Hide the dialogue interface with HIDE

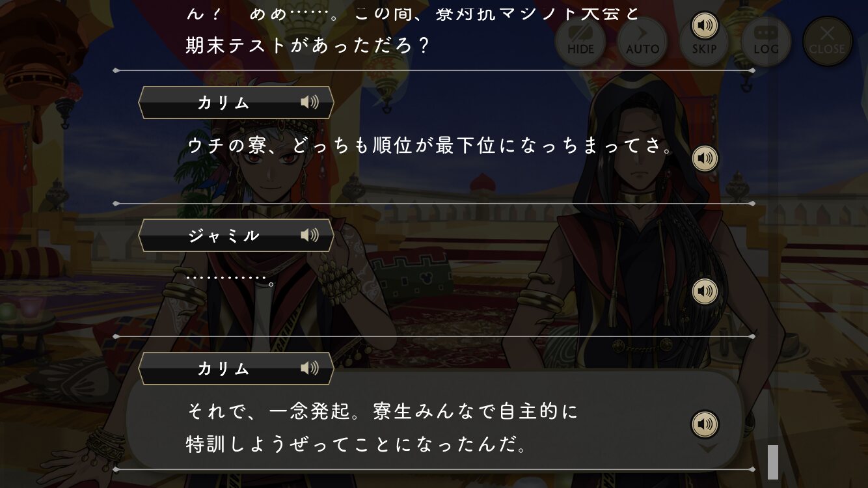580,41
